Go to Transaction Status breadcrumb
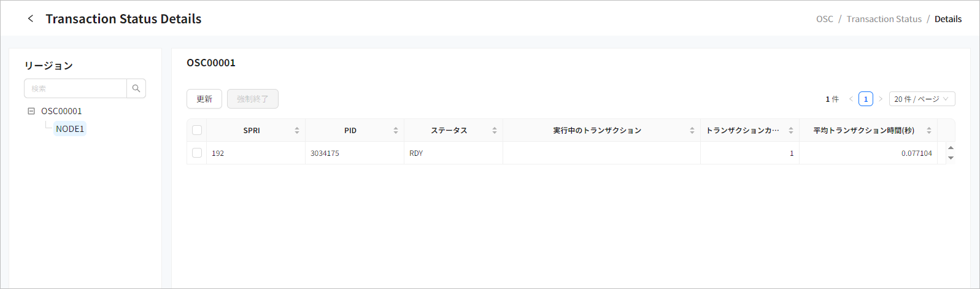Viewport: 980px width, 289px height. point(884,19)
